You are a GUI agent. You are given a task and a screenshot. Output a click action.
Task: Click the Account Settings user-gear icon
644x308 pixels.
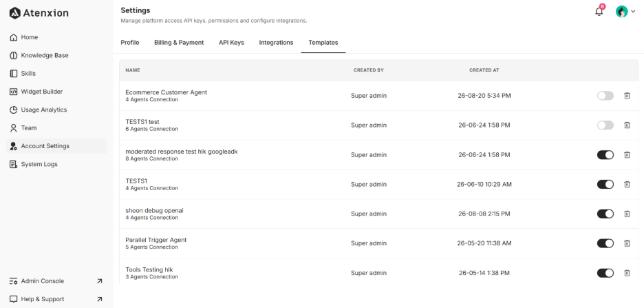pos(13,146)
